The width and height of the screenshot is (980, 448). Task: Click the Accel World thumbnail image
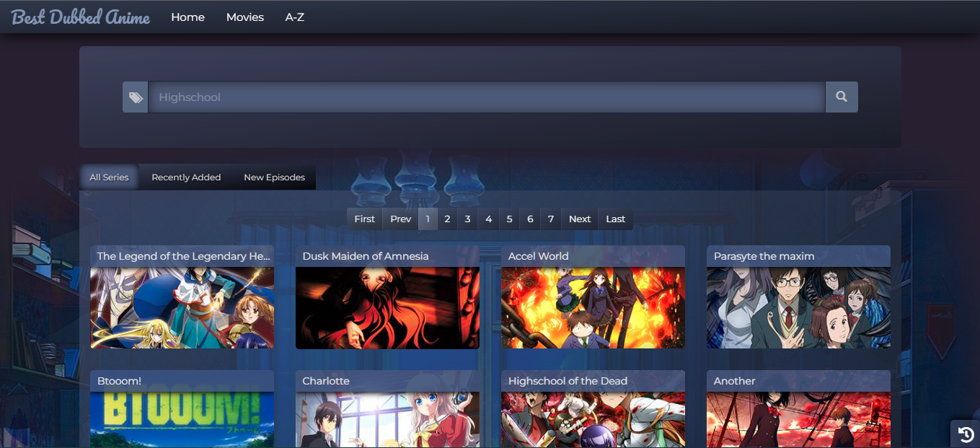pos(593,308)
